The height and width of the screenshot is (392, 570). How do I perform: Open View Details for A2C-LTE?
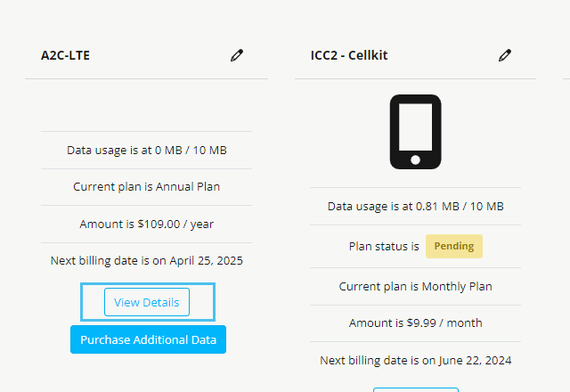[x=147, y=302]
